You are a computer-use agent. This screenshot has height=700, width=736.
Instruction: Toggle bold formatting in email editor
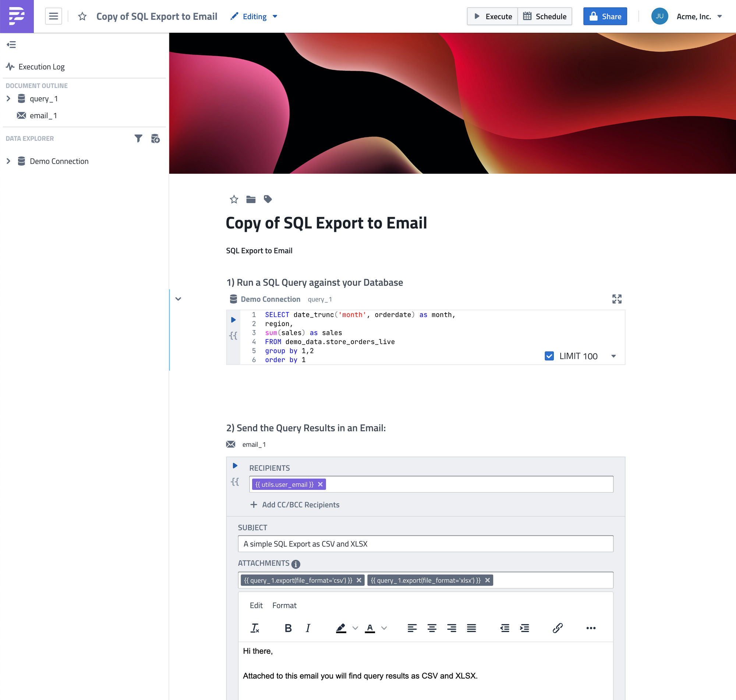[288, 628]
